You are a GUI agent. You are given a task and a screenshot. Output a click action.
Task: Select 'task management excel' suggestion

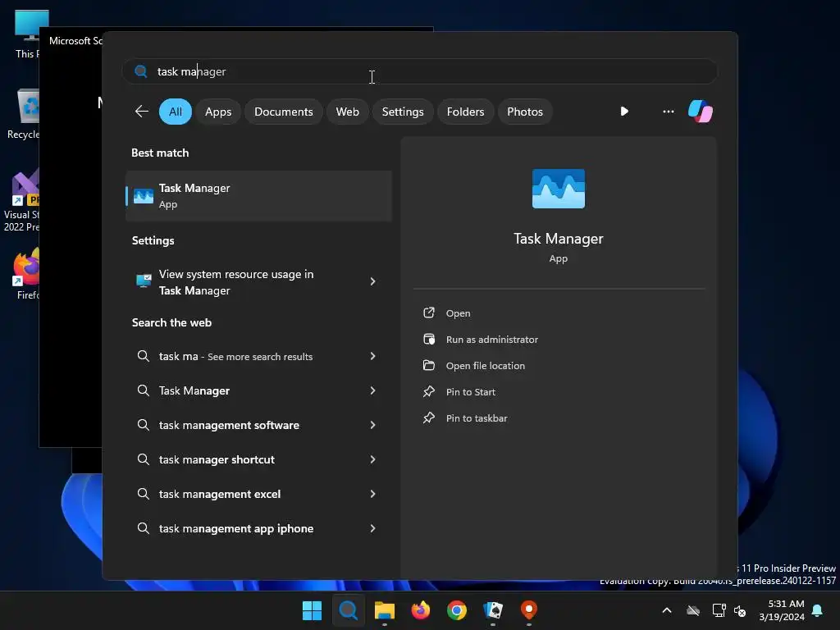click(x=258, y=494)
